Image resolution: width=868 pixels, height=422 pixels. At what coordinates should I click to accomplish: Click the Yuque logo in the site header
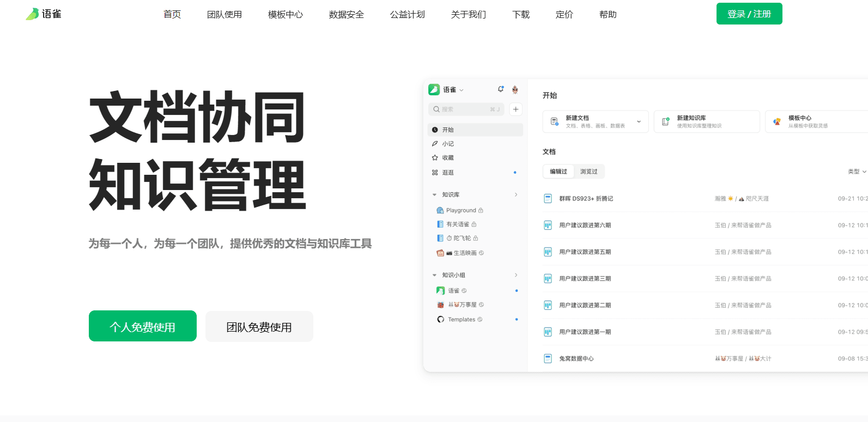click(44, 14)
